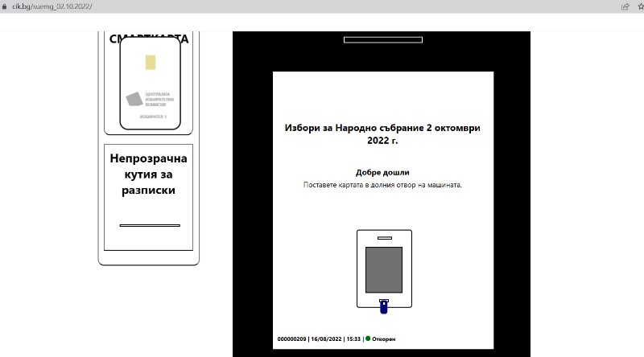Click the gray screen inside the machine illustration

[384, 269]
